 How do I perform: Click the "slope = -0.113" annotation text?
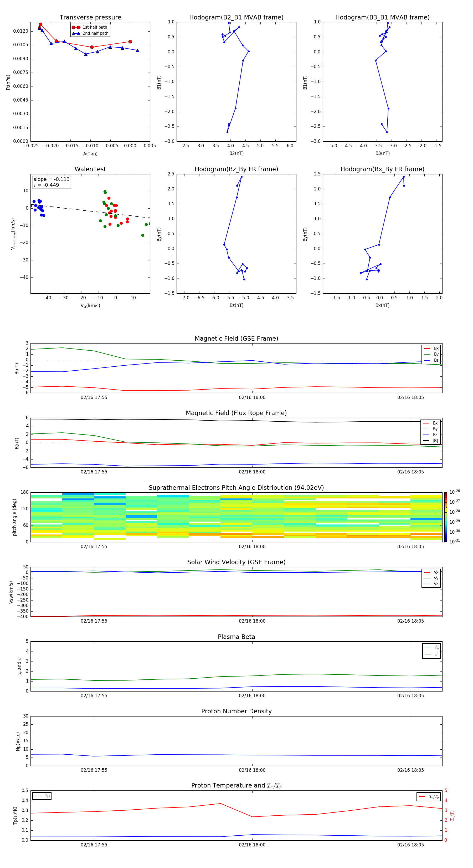click(52, 179)
